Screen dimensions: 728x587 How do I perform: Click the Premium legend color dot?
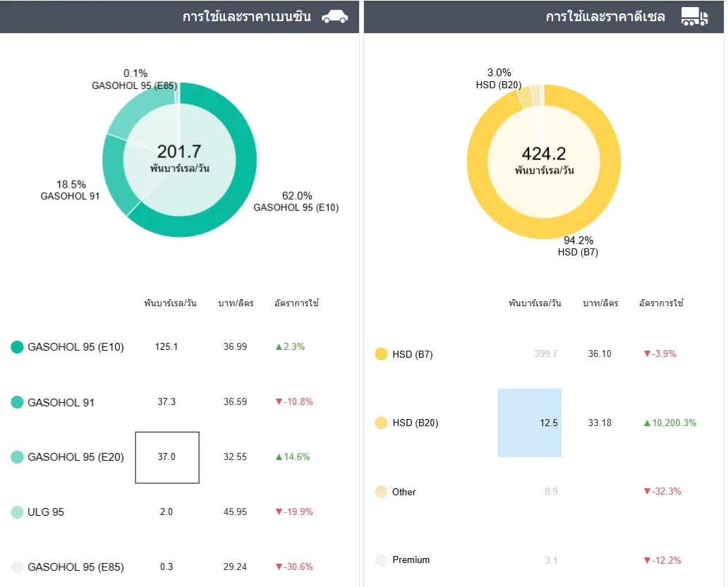(381, 560)
